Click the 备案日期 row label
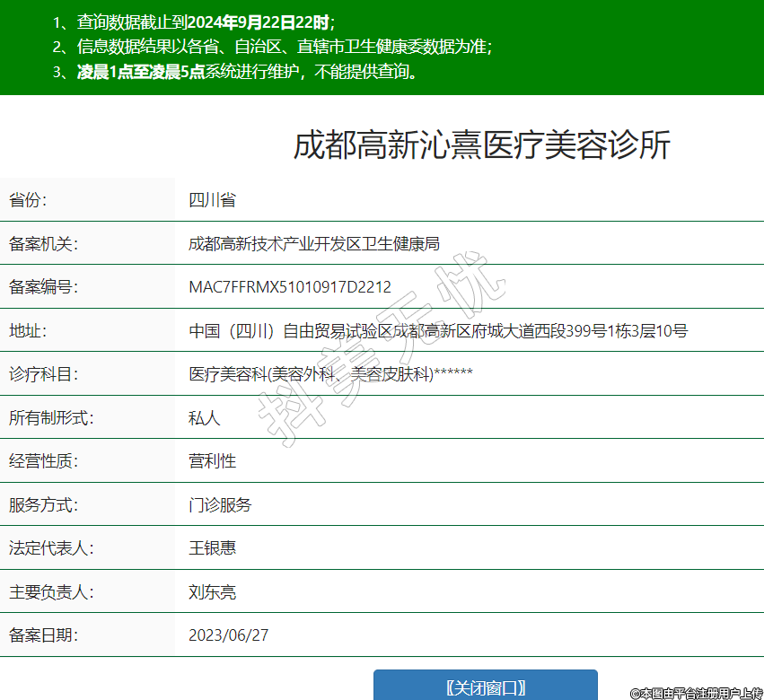Screen dimensions: 764x700 43,635
